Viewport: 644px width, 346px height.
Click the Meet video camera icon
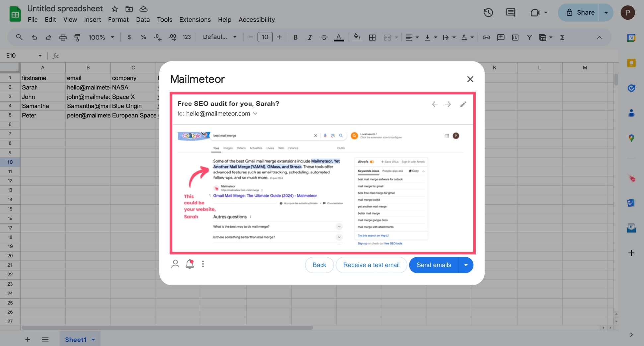(x=535, y=13)
